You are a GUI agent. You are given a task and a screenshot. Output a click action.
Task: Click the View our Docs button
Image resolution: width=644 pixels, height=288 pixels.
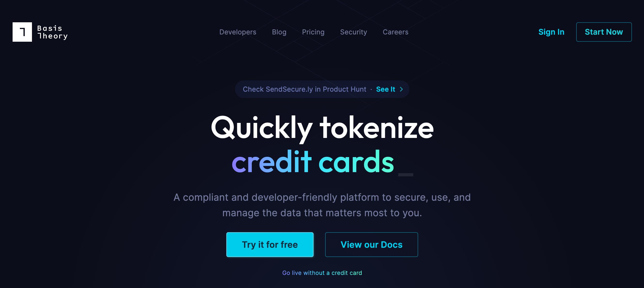(x=371, y=244)
